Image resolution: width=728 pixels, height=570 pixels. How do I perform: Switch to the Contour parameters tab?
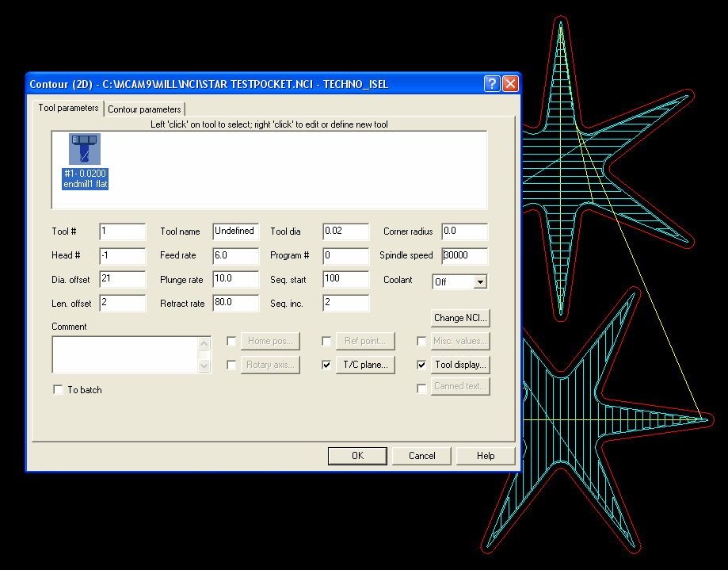[145, 109]
